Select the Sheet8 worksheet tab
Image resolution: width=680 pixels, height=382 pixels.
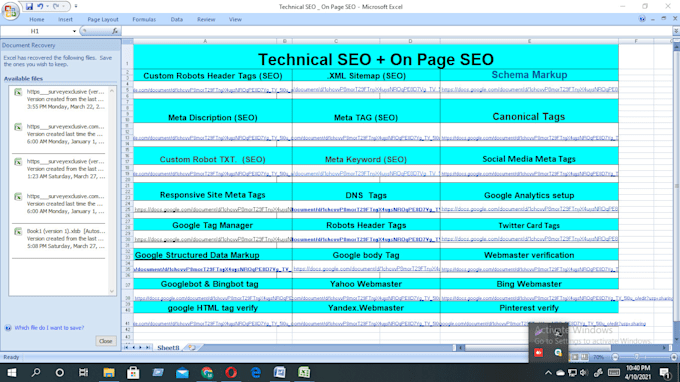(168, 348)
